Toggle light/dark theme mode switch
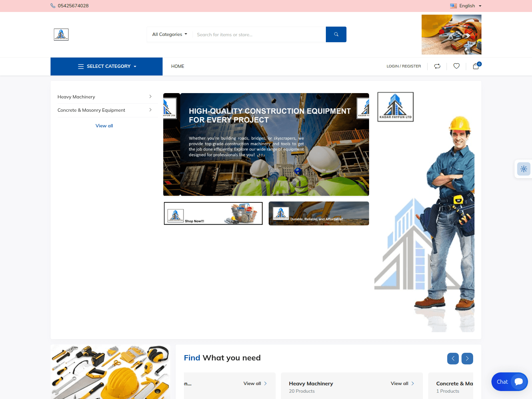Screen dimensions: 532x399 (x=524, y=169)
